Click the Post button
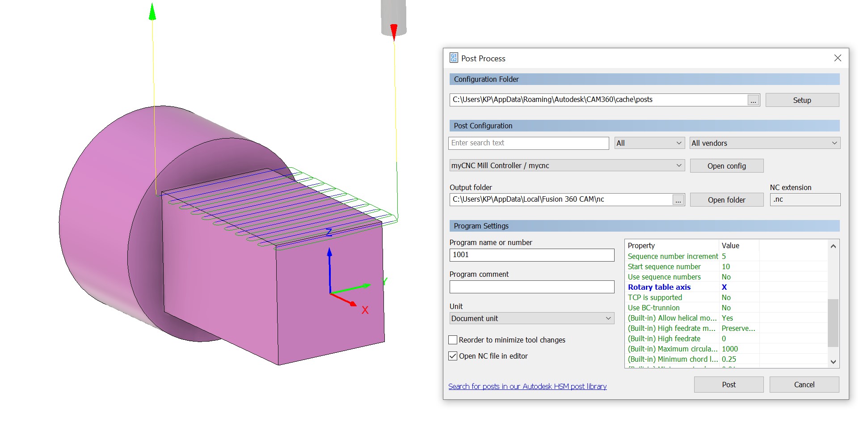The image size is (868, 440). pos(729,385)
